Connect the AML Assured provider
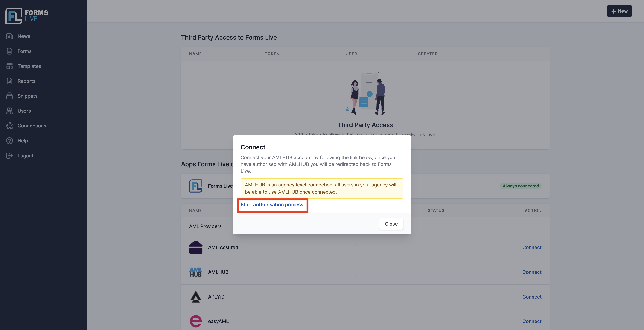644x330 pixels. click(x=532, y=247)
